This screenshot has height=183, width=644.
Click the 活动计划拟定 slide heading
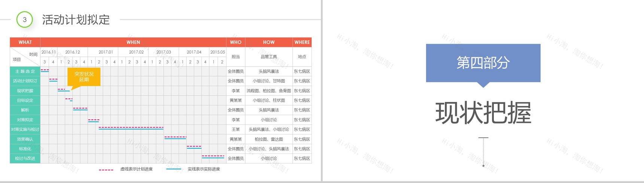(x=76, y=20)
